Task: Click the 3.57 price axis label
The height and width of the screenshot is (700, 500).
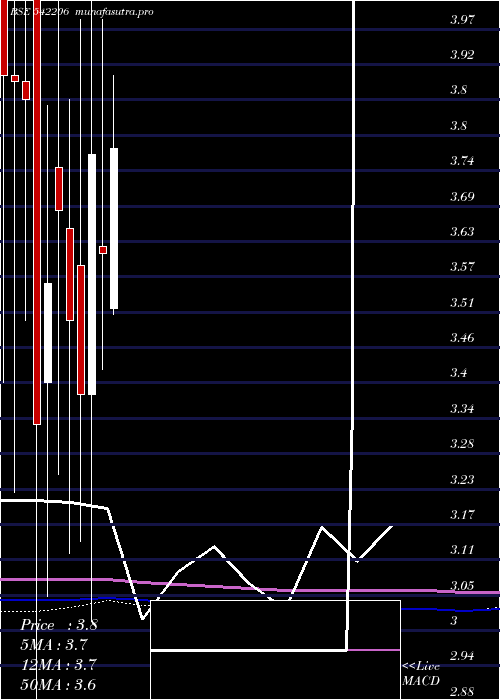Action: (462, 267)
